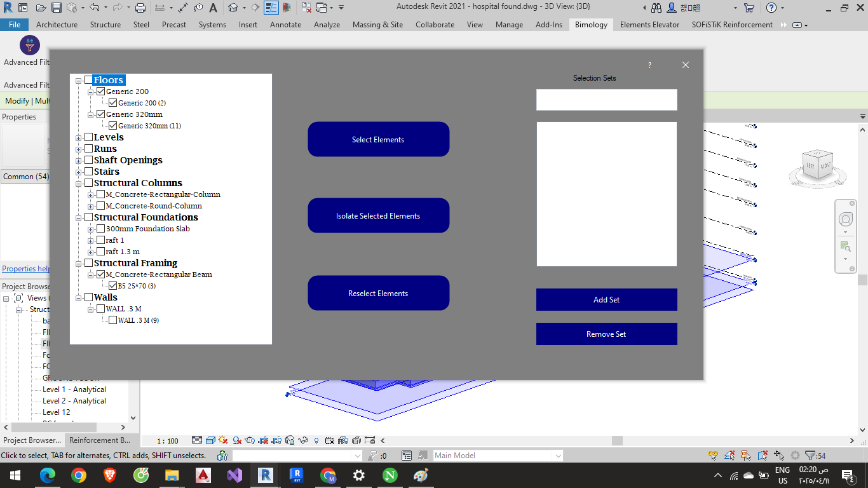Open the navigation steering wheel icon
The width and height of the screenshot is (868, 488).
(x=846, y=219)
